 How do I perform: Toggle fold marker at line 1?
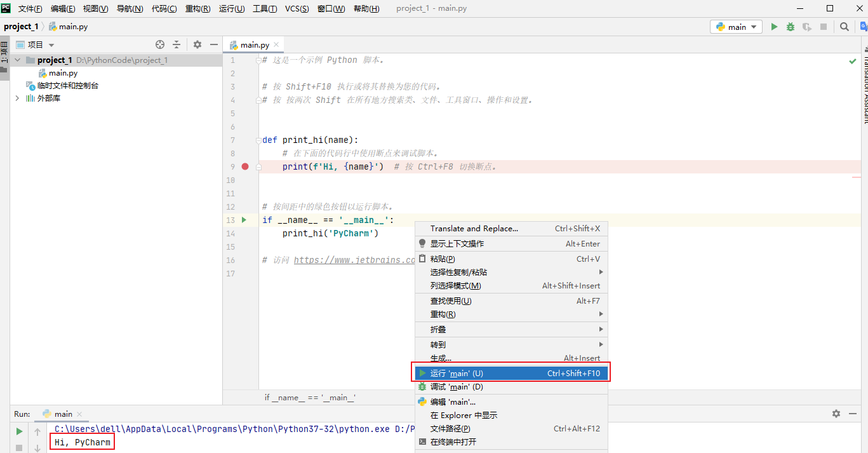tap(258, 60)
